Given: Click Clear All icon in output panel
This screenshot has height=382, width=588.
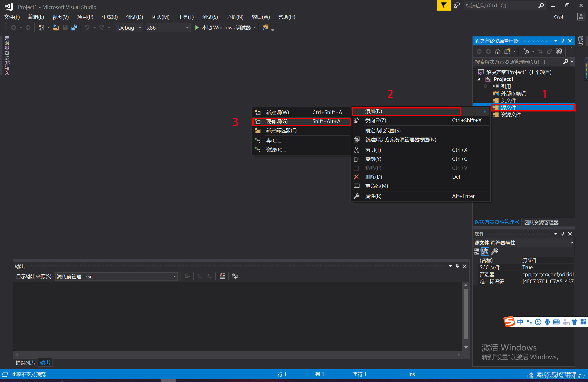Looking at the screenshot, I should pyautogui.click(x=222, y=276).
